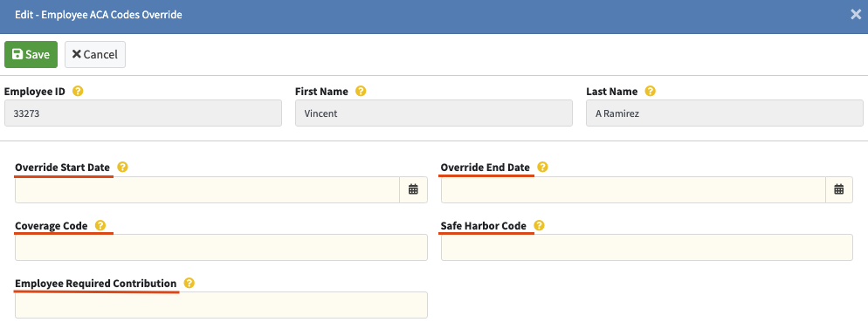The height and width of the screenshot is (329, 868).
Task: Click into the Coverage Code field
Action: pyautogui.click(x=222, y=247)
